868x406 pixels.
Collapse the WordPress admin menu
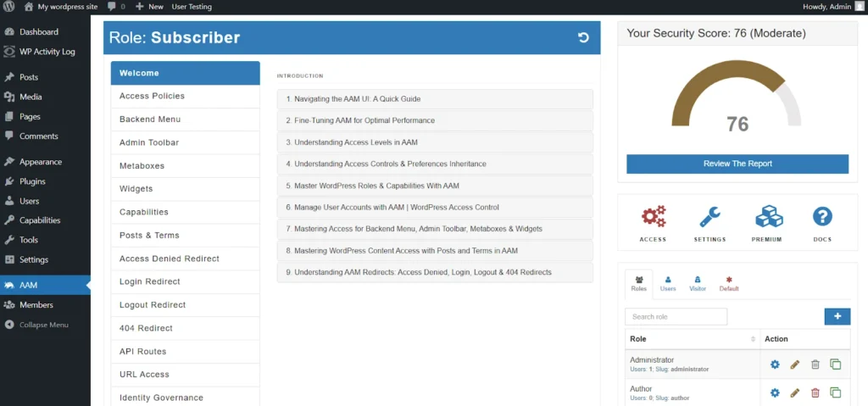click(x=44, y=325)
